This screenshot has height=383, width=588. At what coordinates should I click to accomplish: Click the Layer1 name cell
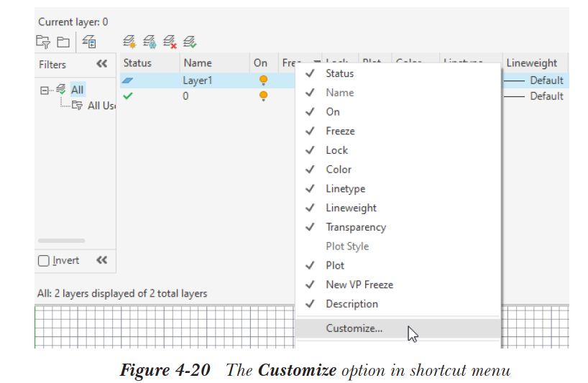(198, 80)
